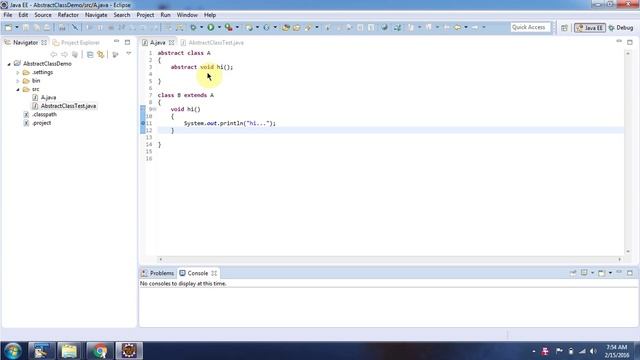Switch to the AbstractClassTest.java editor tab
Viewport: 640px width, 360px height.
click(212, 42)
